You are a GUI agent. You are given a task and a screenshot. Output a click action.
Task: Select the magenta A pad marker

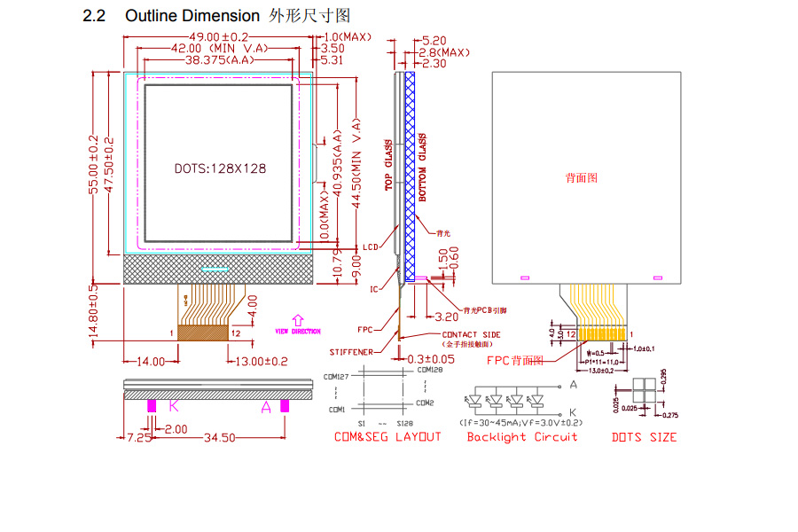[285, 405]
